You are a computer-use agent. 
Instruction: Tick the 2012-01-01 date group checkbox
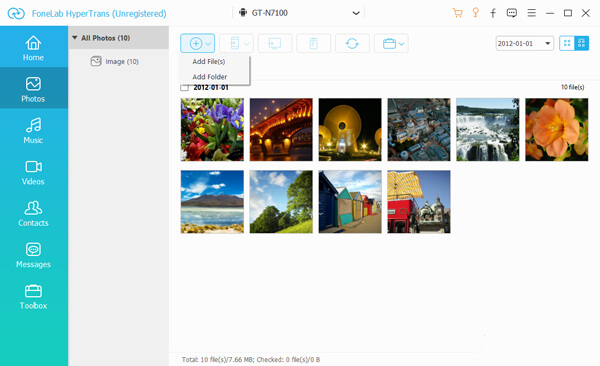pos(184,87)
